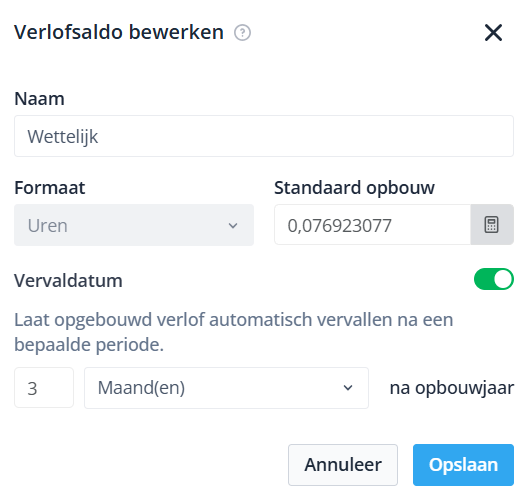Click the chevron in the Maand(en) selector
The image size is (525, 498).
pos(348,388)
